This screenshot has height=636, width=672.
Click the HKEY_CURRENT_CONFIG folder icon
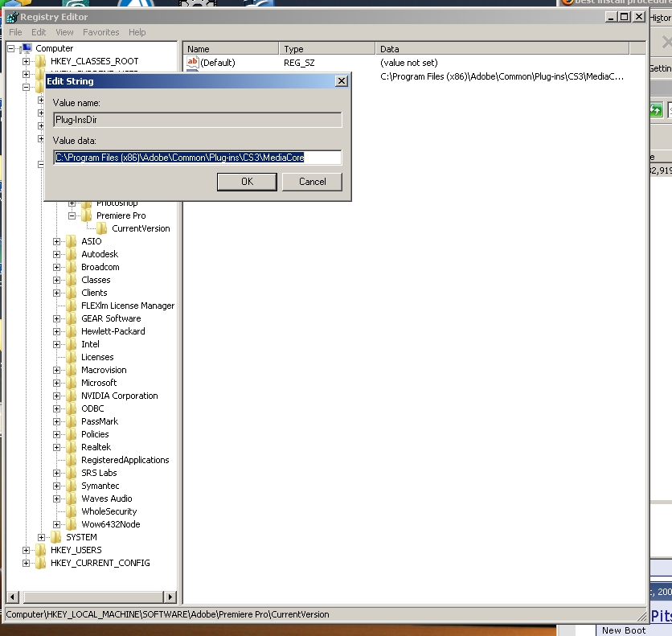click(x=41, y=562)
